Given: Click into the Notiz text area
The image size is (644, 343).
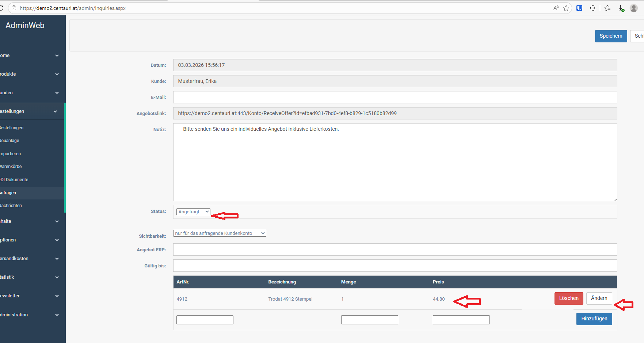Looking at the screenshot, I should click(x=395, y=162).
